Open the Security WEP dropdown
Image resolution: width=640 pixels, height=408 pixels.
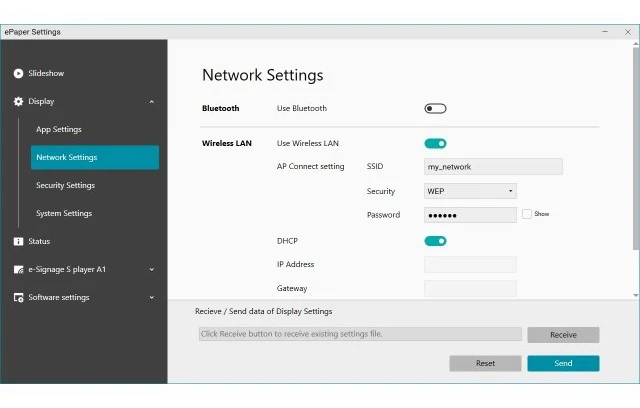pyautogui.click(x=470, y=191)
